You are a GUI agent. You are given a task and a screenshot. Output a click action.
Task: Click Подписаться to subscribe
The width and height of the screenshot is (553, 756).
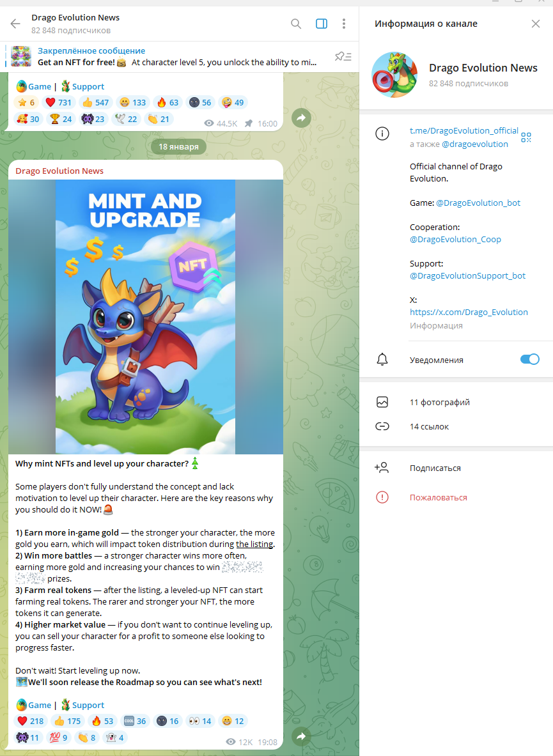pos(456,468)
